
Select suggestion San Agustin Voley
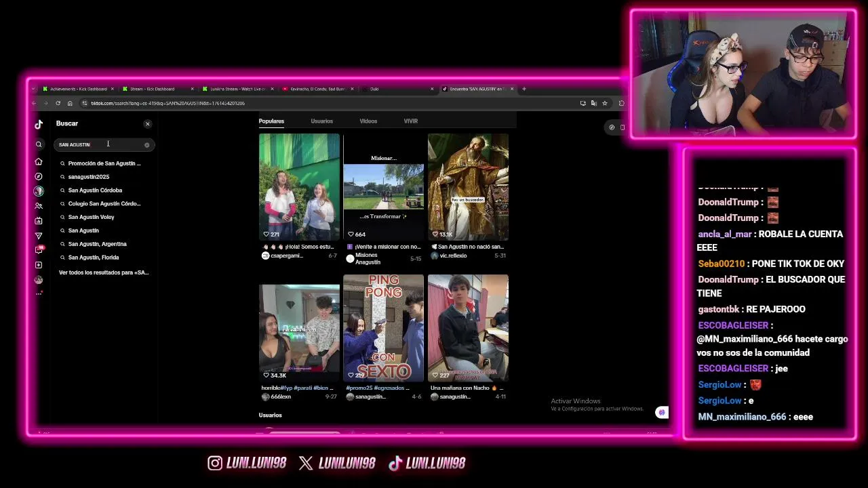pos(91,217)
